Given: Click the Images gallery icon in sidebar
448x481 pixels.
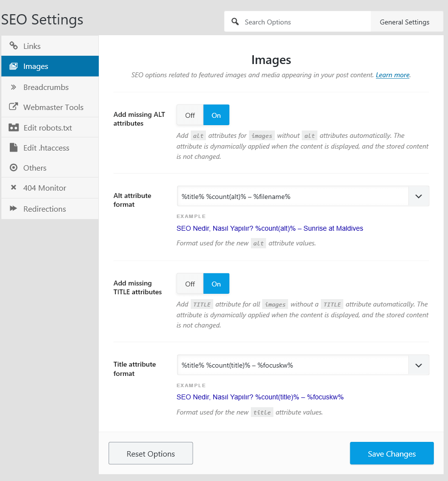Looking at the screenshot, I should [x=13, y=66].
